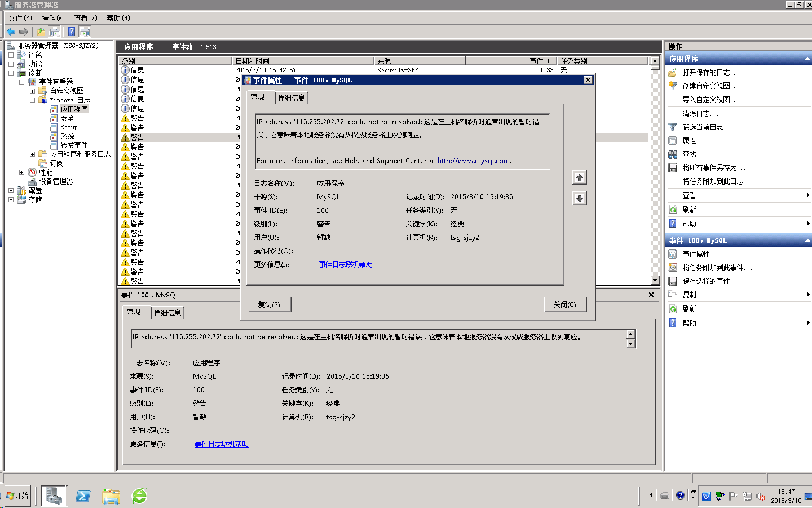Screen dimensions: 812x508
Task: Click the 开始 Start button
Action: [17, 496]
